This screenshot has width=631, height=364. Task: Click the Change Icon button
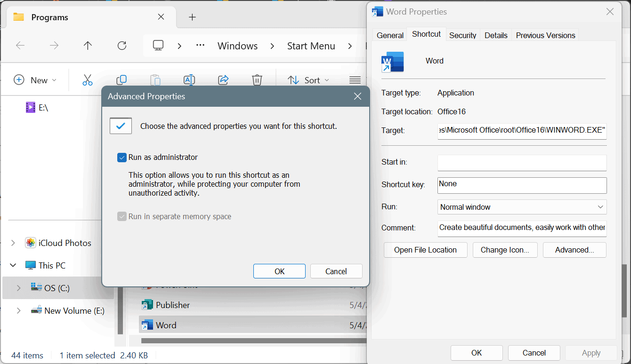click(505, 250)
